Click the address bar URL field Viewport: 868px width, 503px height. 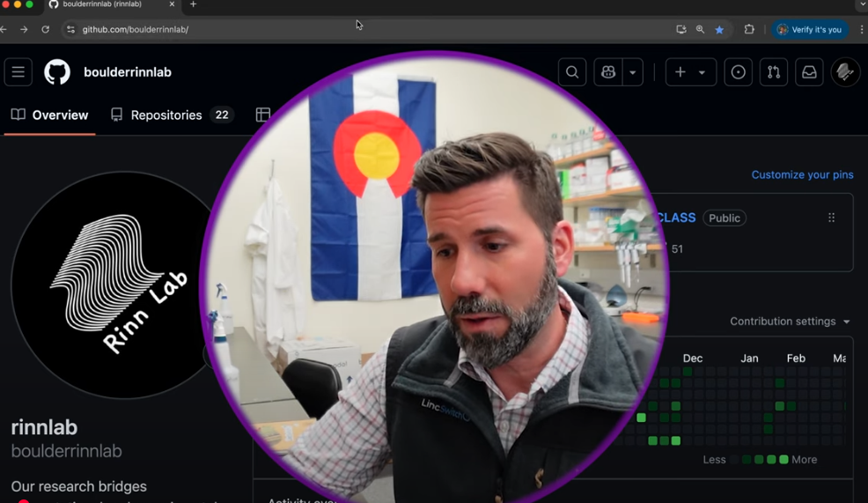coord(365,29)
